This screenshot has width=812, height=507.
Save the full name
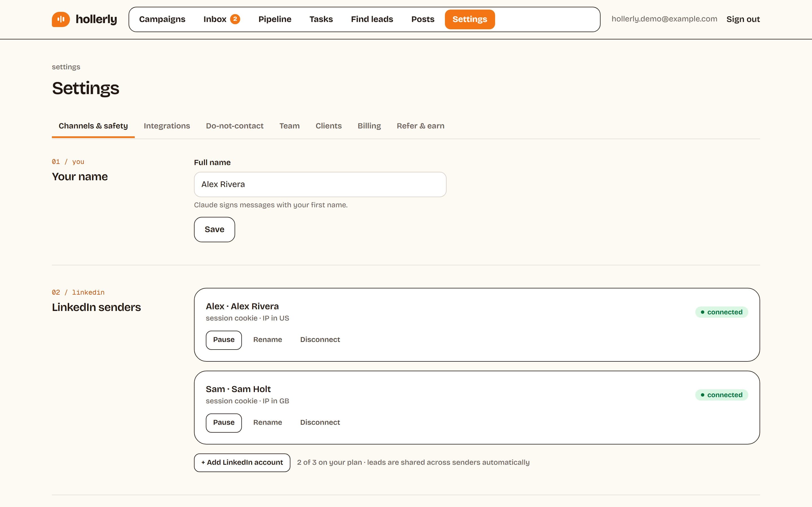[x=214, y=229]
